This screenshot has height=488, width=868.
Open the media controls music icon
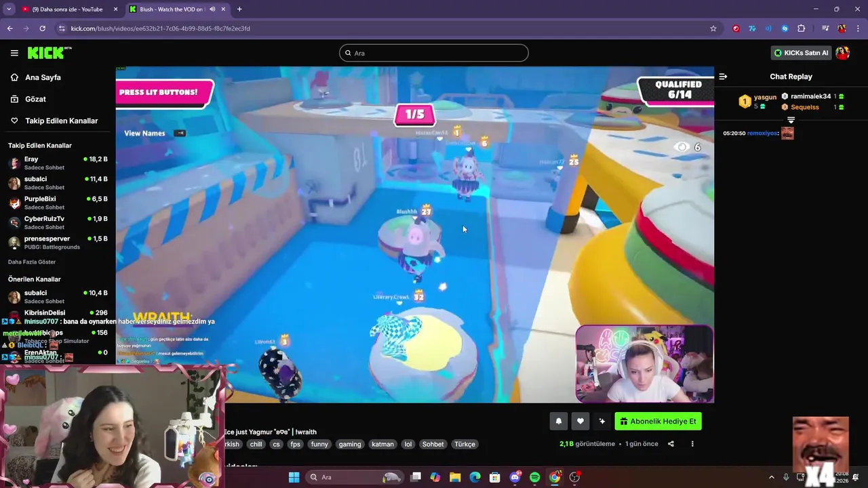coord(825,28)
